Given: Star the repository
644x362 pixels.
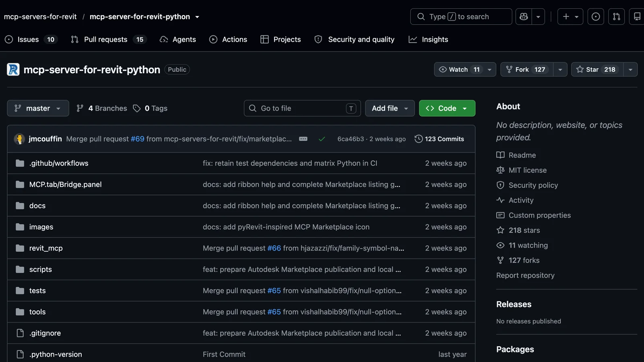Looking at the screenshot, I should 597,70.
